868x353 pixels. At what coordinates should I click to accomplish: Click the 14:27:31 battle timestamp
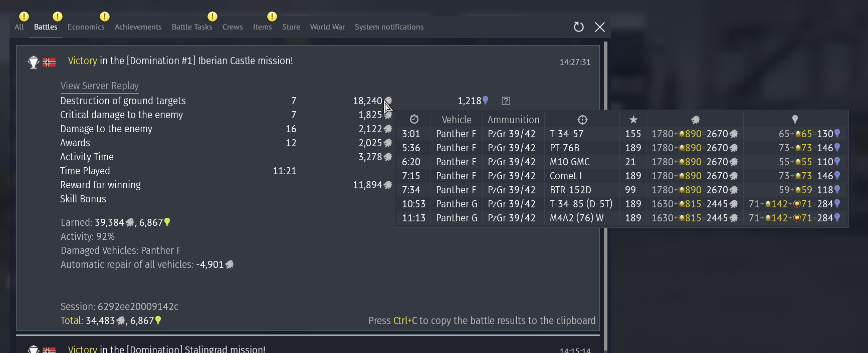pyautogui.click(x=575, y=62)
